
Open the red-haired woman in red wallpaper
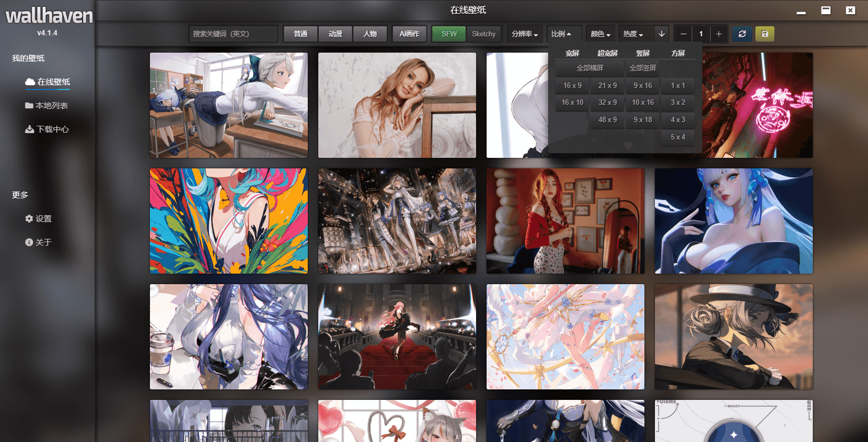click(566, 221)
